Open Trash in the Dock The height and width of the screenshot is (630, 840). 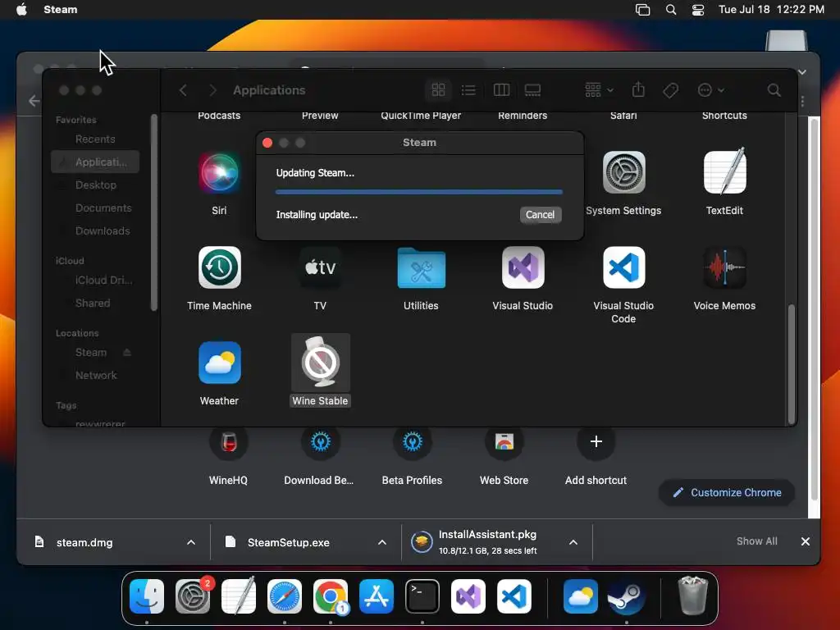coord(692,596)
